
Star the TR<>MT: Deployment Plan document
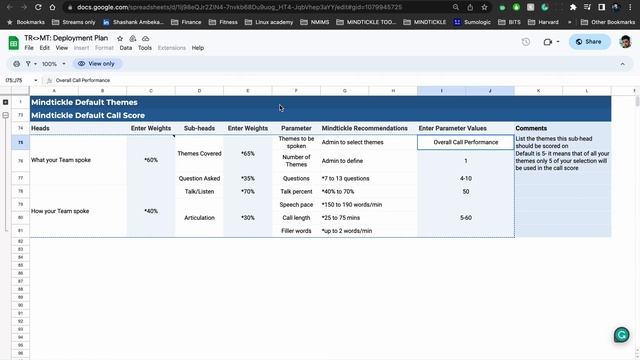coord(120,38)
